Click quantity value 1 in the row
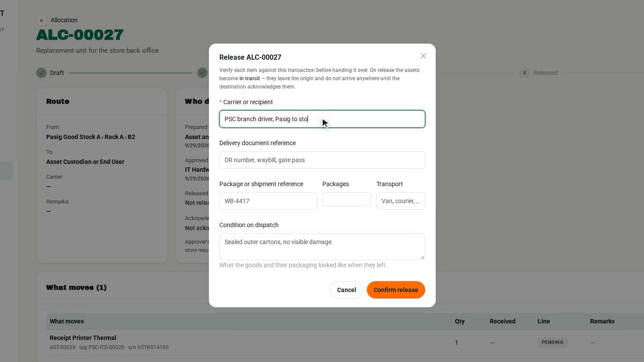644x362 pixels. click(x=457, y=343)
